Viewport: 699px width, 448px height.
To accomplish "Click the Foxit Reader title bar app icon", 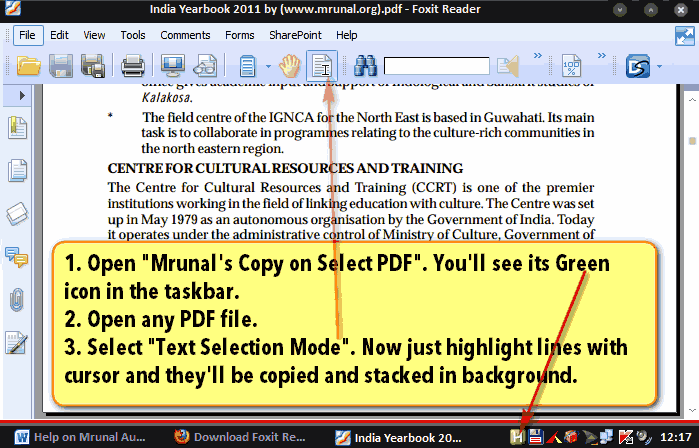I will [13, 9].
